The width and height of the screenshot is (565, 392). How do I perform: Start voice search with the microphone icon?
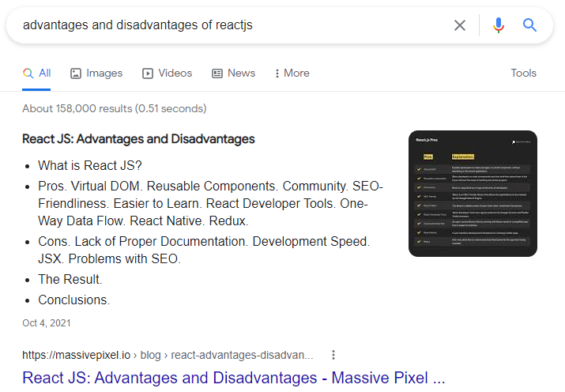[499, 25]
